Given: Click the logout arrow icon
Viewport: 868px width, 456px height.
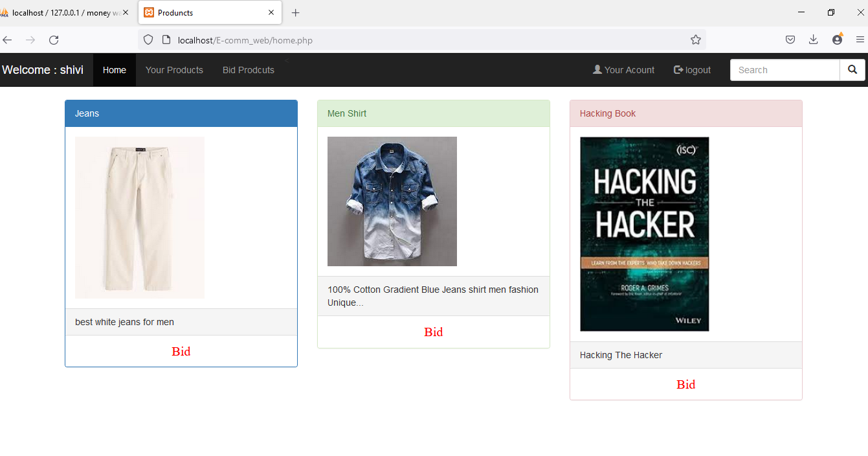Looking at the screenshot, I should (678, 69).
